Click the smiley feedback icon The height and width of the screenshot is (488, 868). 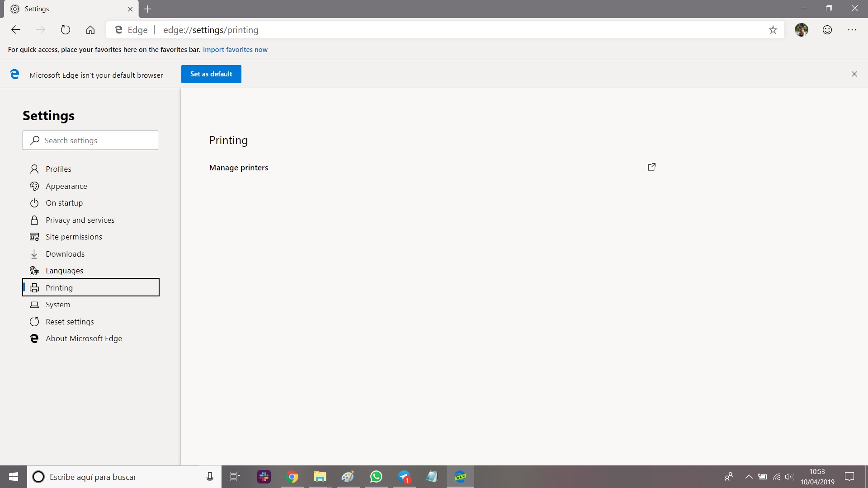[x=827, y=30]
